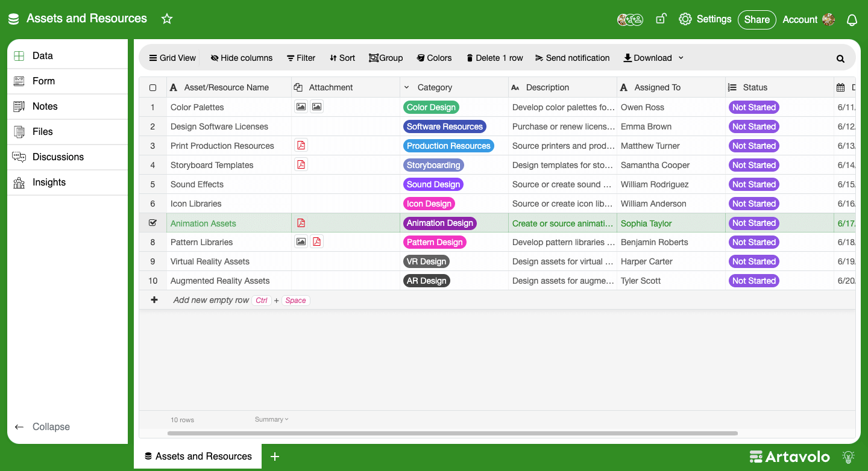Click Delete 1 row

coord(494,58)
